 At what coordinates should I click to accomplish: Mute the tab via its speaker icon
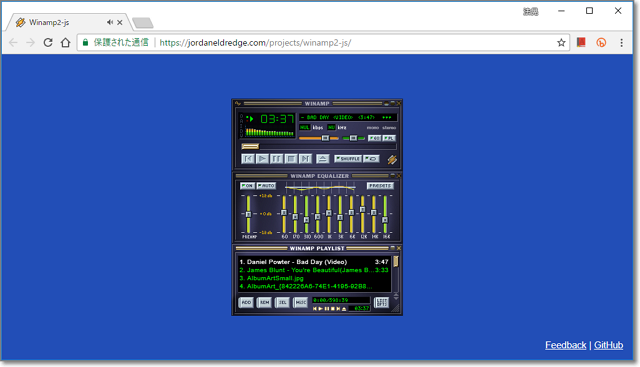coord(110,22)
